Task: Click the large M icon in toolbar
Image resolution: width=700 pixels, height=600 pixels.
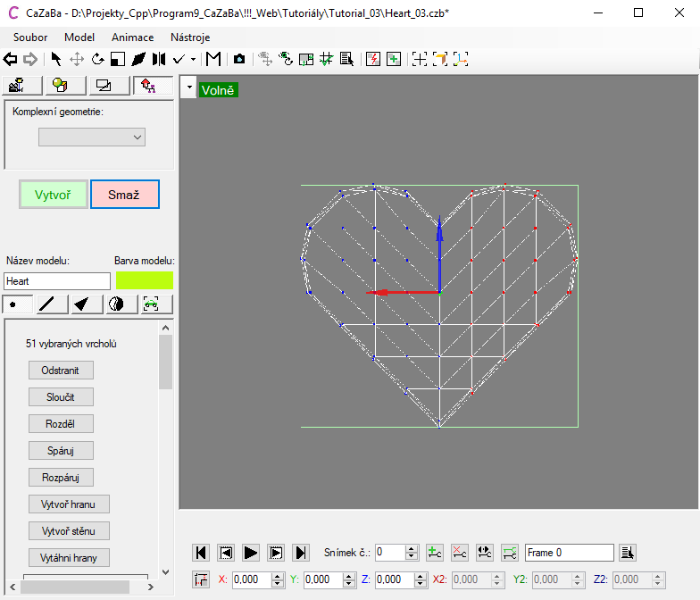Action: point(212,59)
